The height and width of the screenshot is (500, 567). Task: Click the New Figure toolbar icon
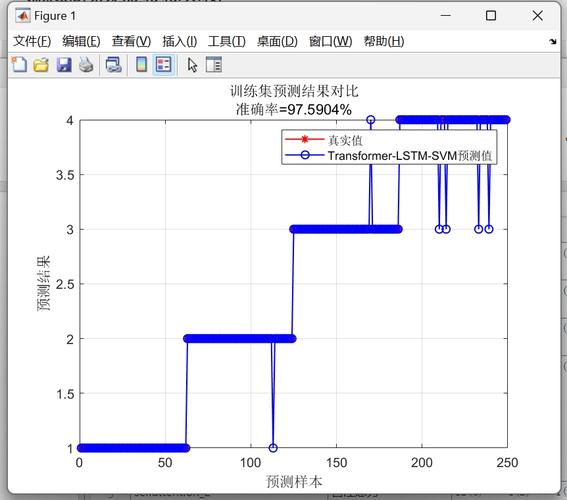(x=19, y=65)
